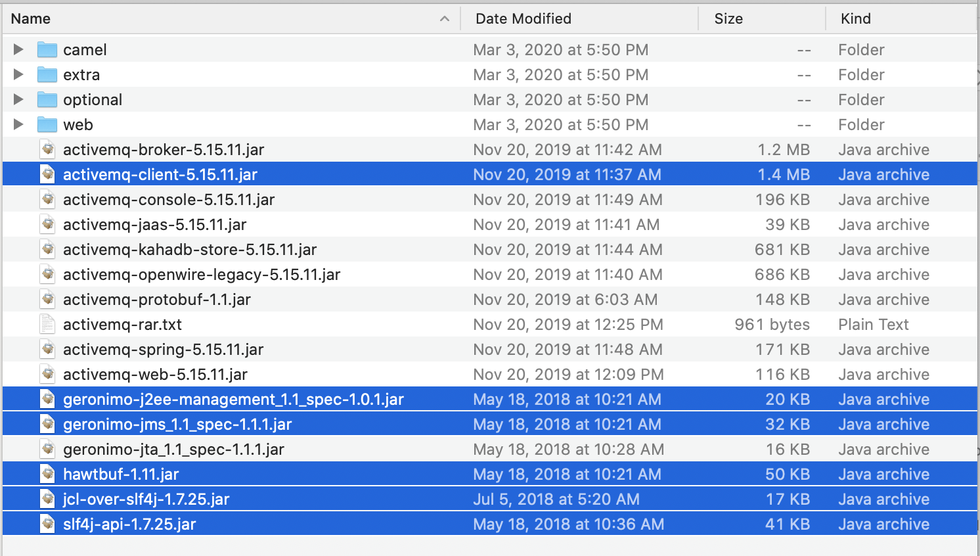Click file name activemq-spring-5.15.11.jar
The width and height of the screenshot is (980, 556).
(164, 350)
